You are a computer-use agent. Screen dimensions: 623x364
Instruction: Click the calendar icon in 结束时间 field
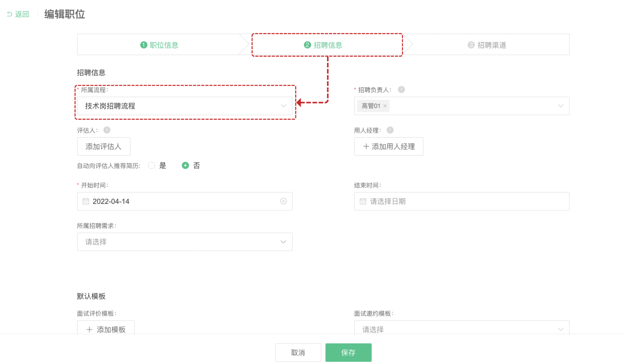coord(363,201)
